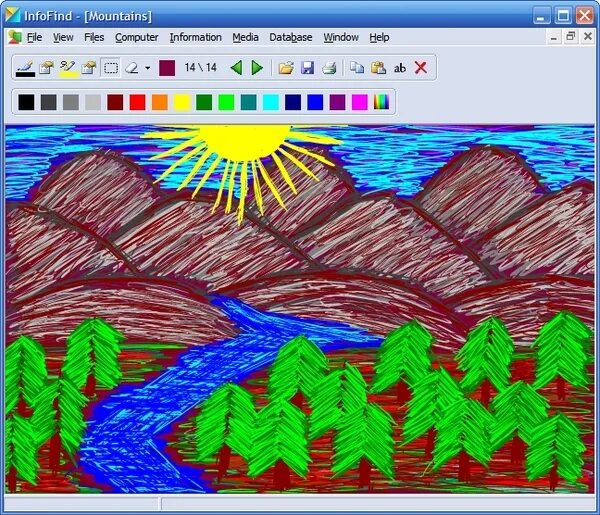600x515 pixels.
Task: Open the View menu
Action: coord(63,37)
